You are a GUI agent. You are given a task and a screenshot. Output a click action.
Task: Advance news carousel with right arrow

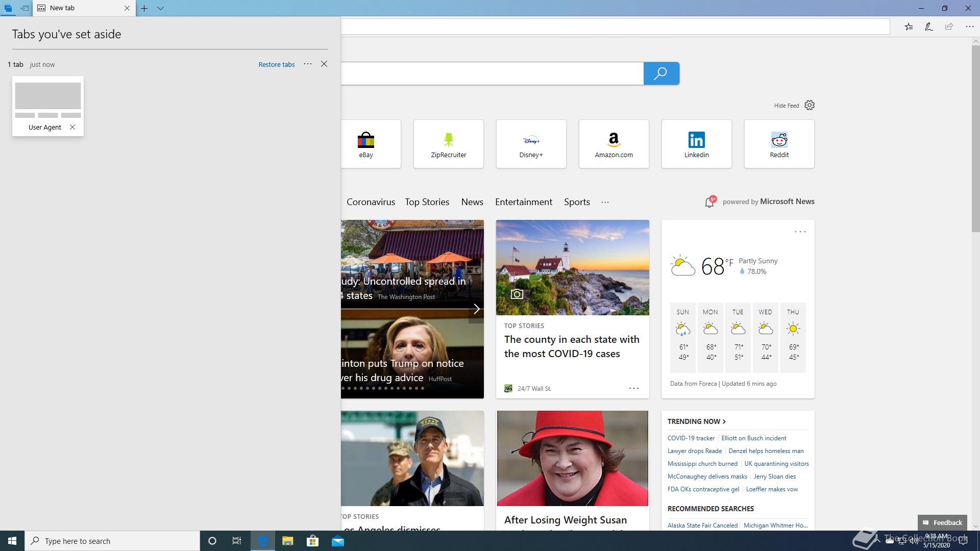point(476,309)
